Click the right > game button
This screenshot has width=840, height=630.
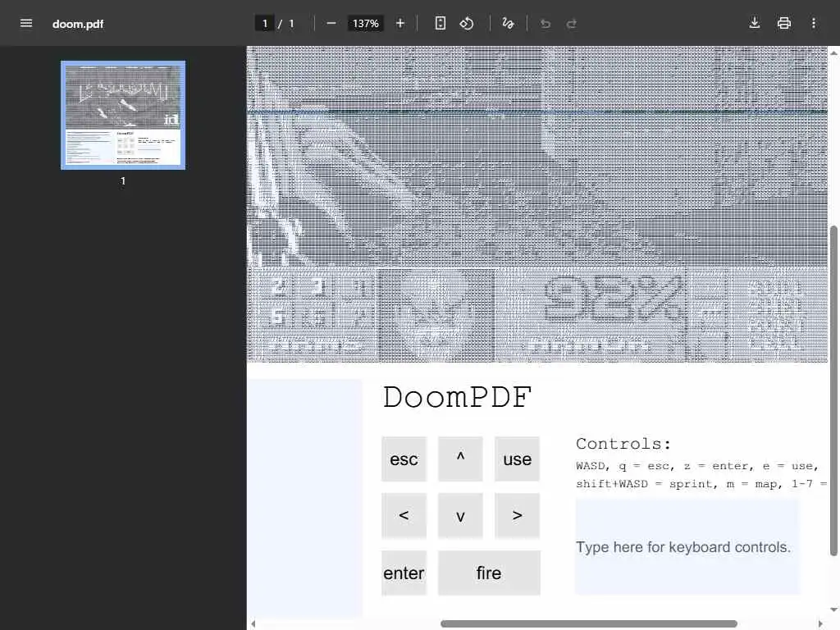[517, 515]
